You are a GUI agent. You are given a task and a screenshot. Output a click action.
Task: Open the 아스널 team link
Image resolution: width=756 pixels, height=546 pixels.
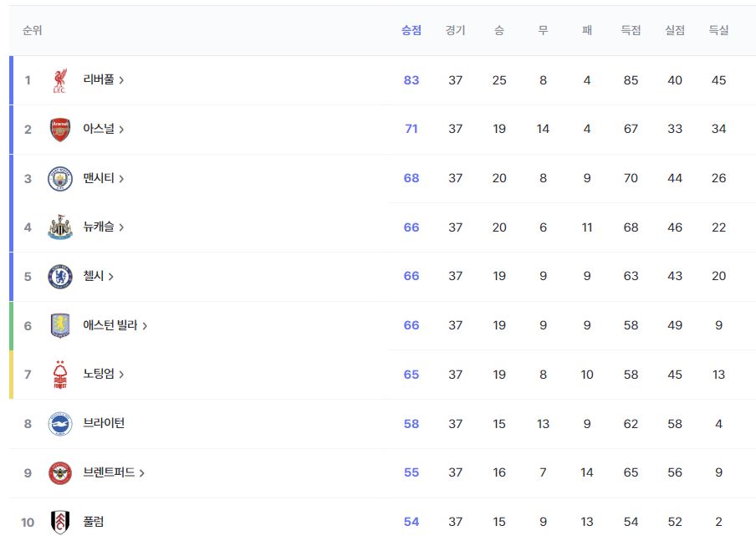[x=99, y=129]
